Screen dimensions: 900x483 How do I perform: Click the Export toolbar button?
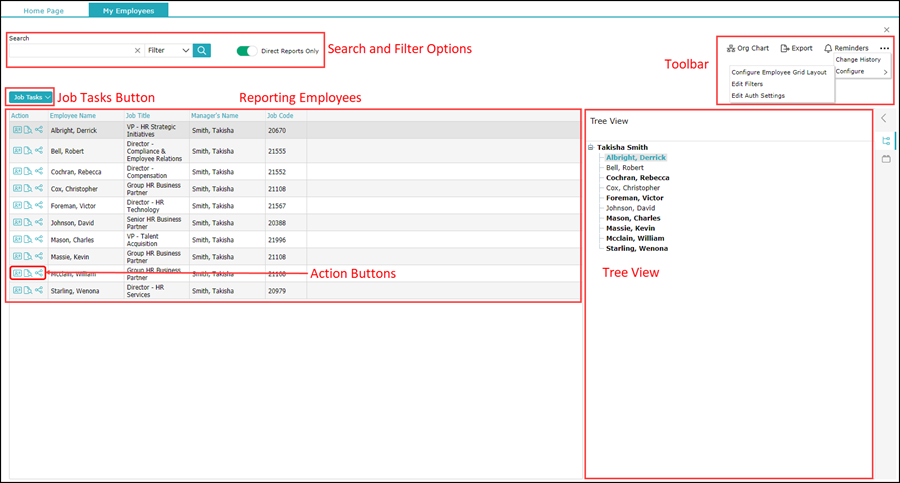coord(796,48)
